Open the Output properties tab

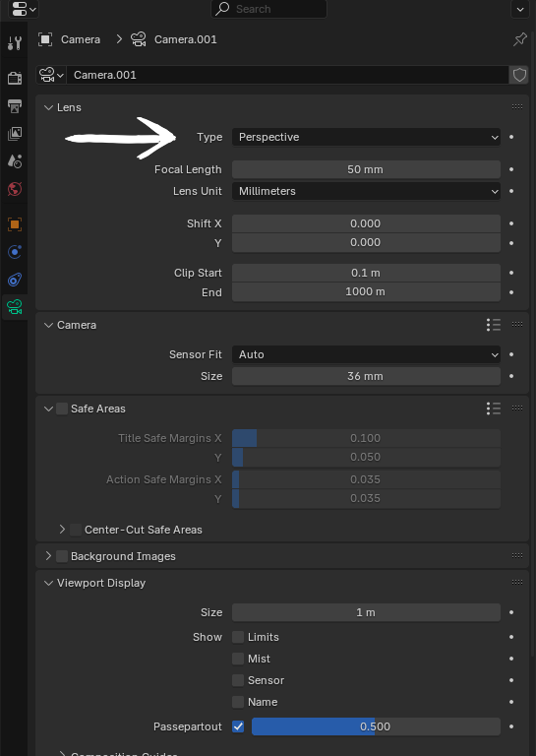coord(15,105)
